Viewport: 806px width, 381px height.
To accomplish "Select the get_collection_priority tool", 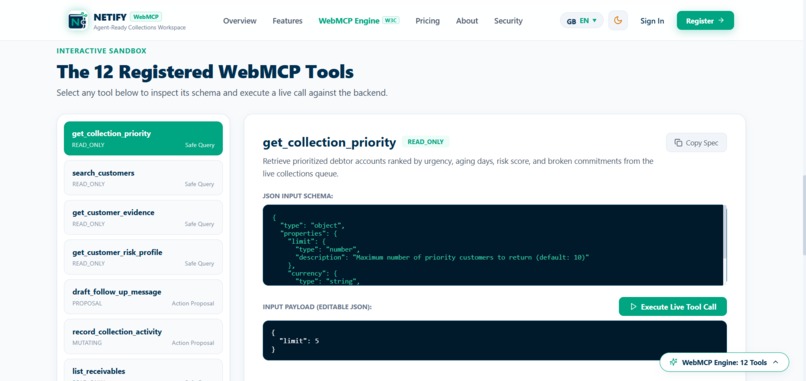I will tap(143, 138).
